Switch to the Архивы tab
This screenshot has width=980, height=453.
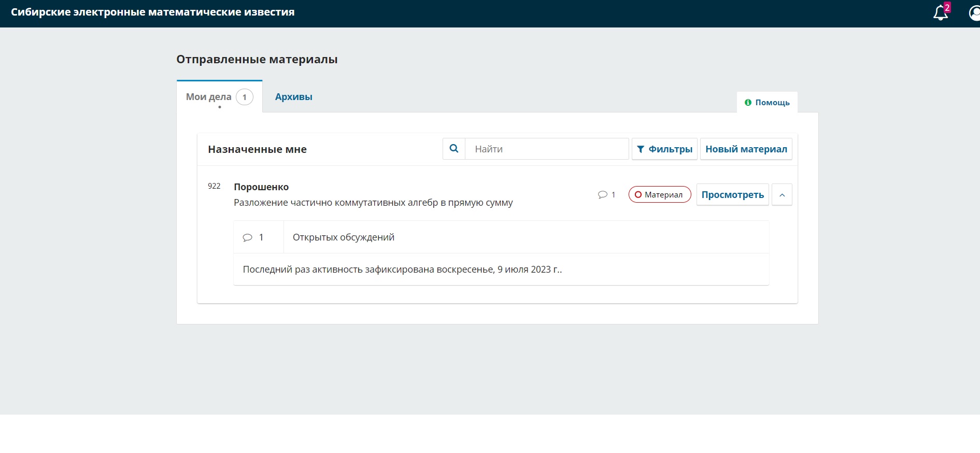[293, 97]
